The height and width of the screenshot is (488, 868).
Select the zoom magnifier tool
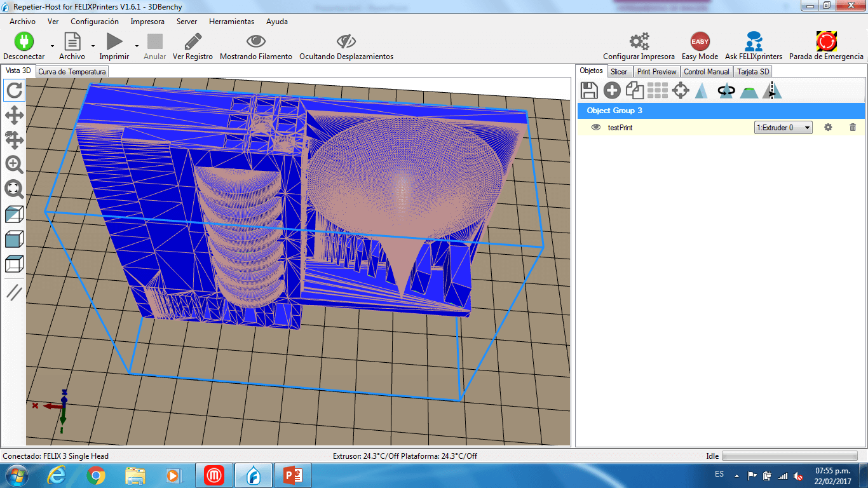point(14,165)
